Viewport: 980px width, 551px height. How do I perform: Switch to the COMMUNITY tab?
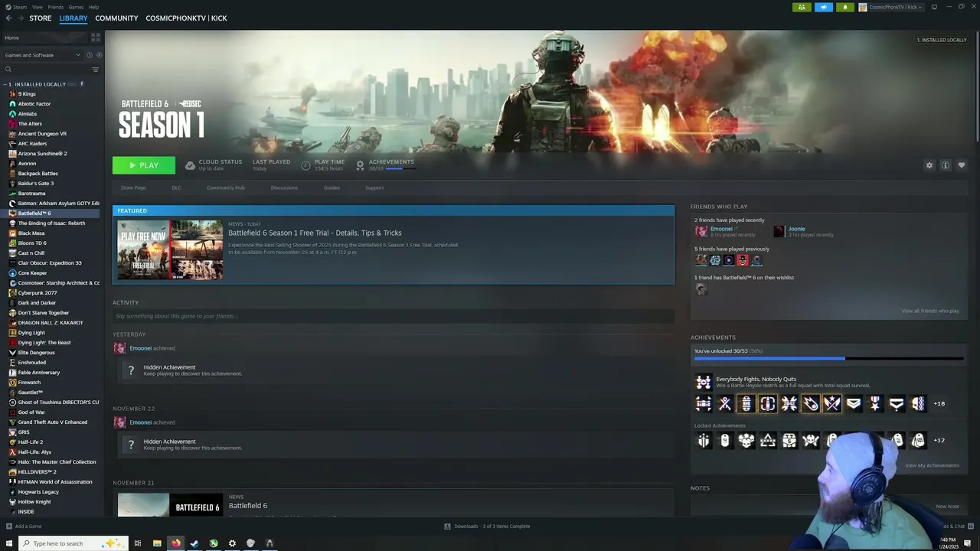pyautogui.click(x=116, y=18)
